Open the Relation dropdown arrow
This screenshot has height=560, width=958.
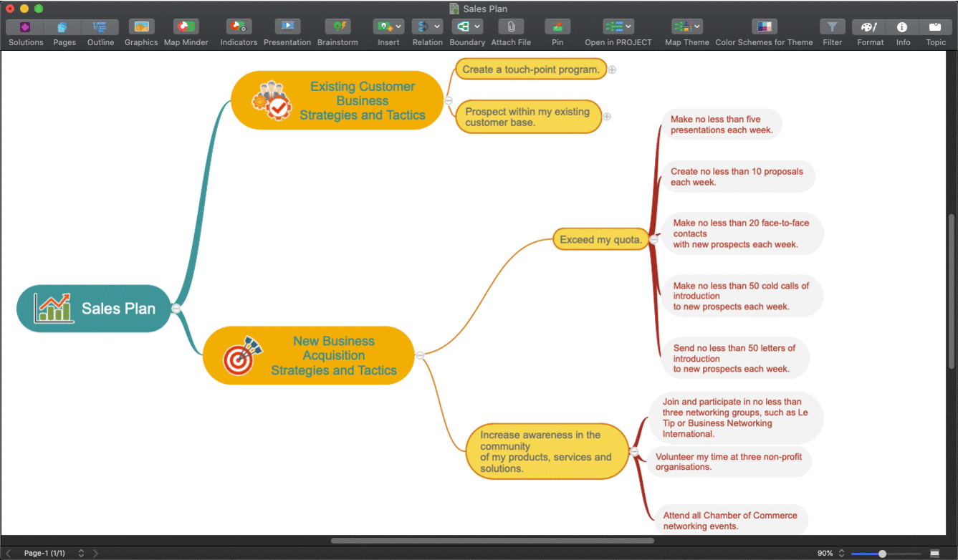click(437, 27)
